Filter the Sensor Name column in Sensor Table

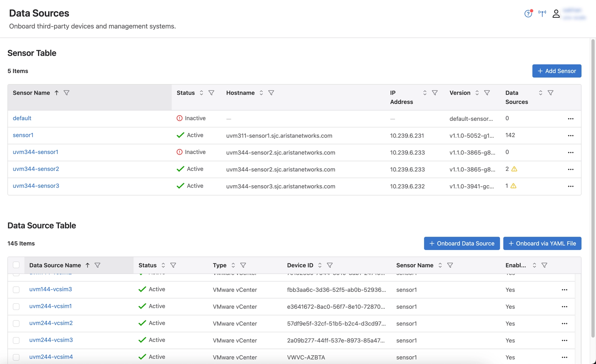(x=66, y=93)
